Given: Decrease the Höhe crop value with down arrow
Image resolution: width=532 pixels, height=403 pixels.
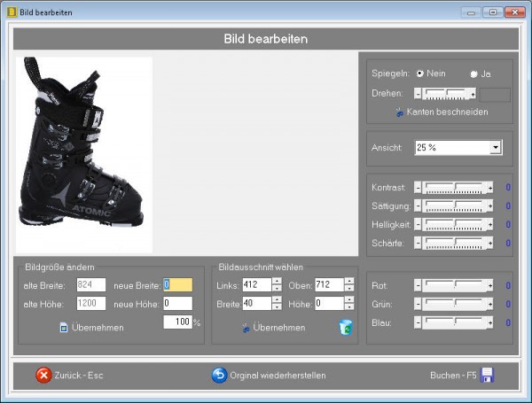Looking at the screenshot, I should [x=349, y=306].
